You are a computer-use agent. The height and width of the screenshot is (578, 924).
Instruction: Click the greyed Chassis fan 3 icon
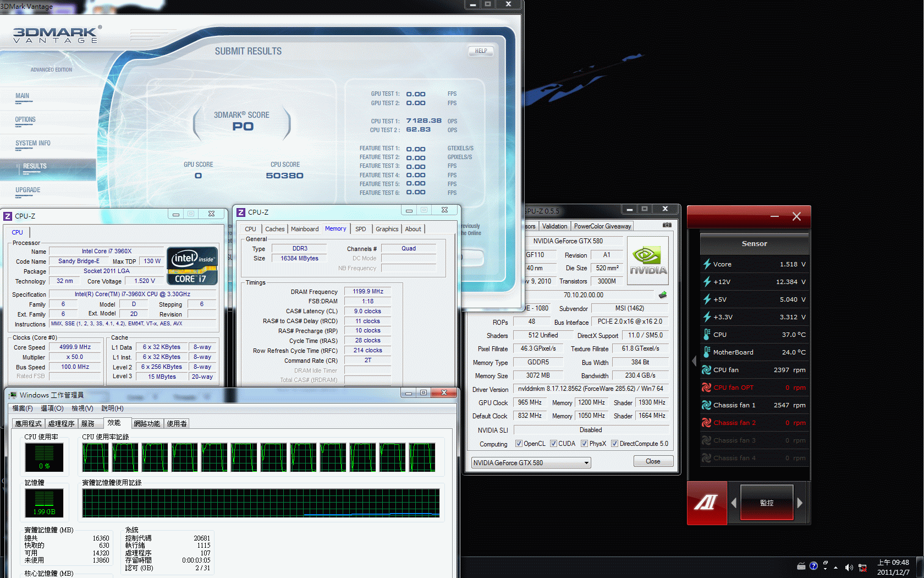[707, 440]
